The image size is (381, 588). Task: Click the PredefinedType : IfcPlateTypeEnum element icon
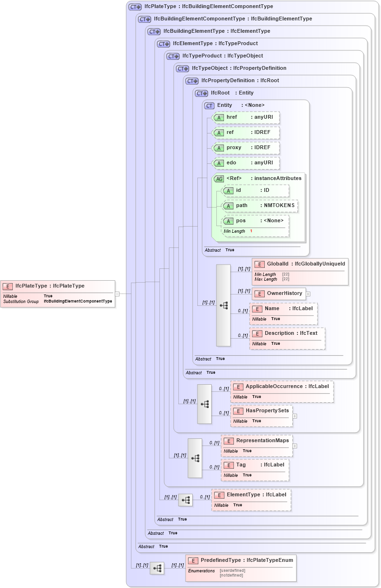(x=192, y=560)
